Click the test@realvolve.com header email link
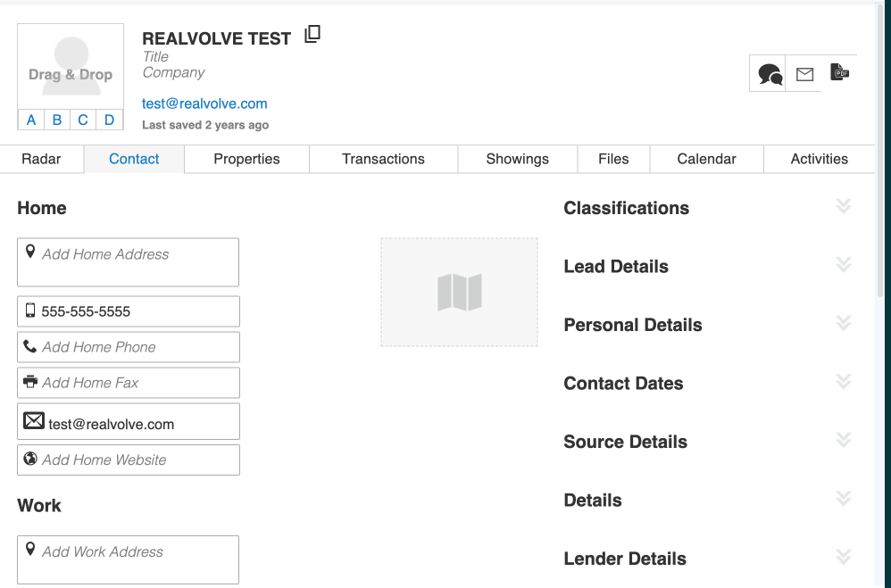Image resolution: width=891 pixels, height=588 pixels. pos(204,104)
